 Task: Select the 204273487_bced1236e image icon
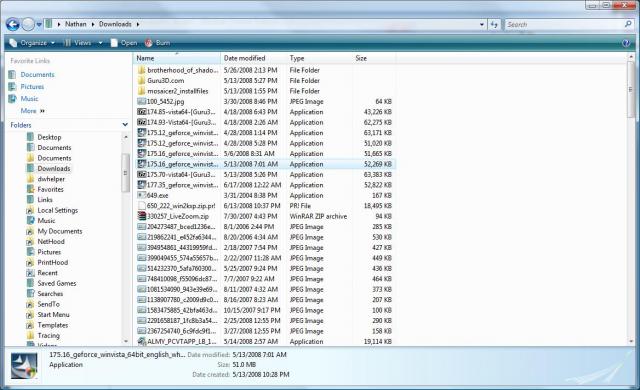tap(142, 227)
